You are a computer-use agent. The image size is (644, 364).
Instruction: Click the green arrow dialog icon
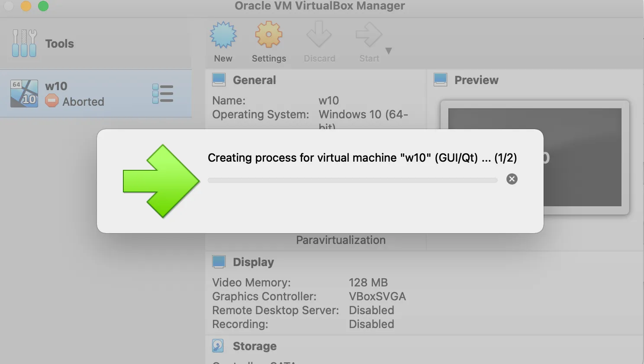[x=161, y=181]
